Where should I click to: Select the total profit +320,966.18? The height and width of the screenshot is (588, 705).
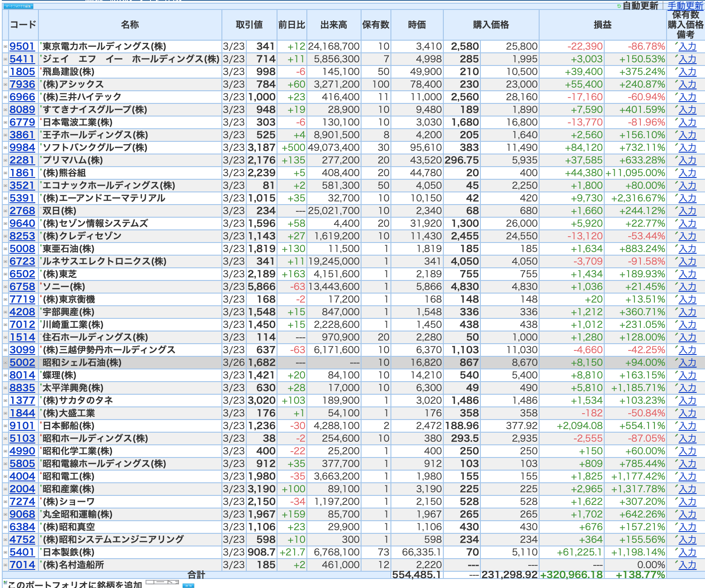[571, 575]
